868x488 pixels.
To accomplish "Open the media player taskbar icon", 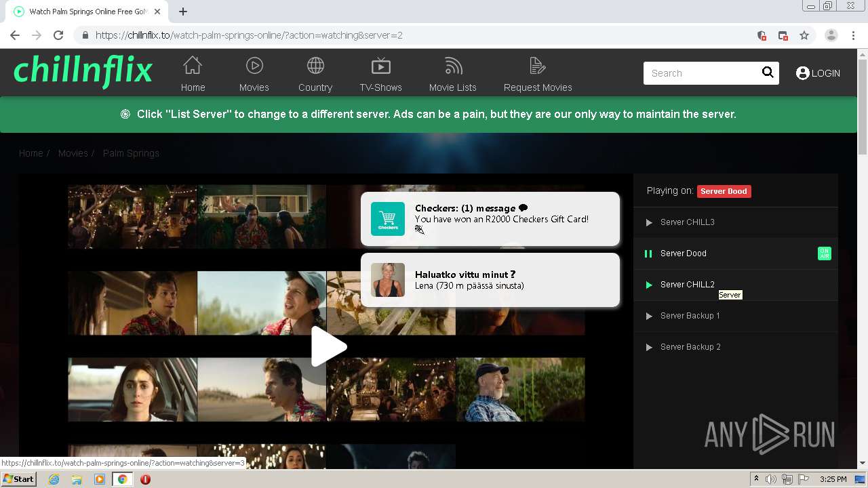I will coord(100,479).
